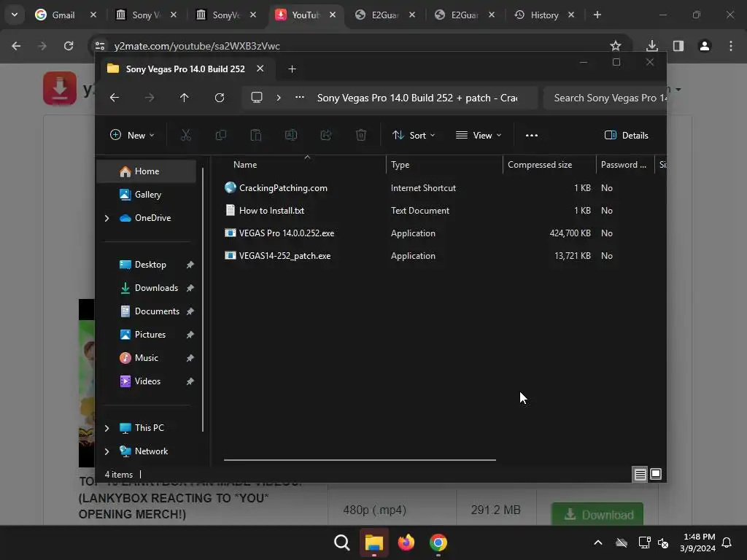Show hidden system tray icons
Screen dimensions: 747x560
click(x=598, y=542)
